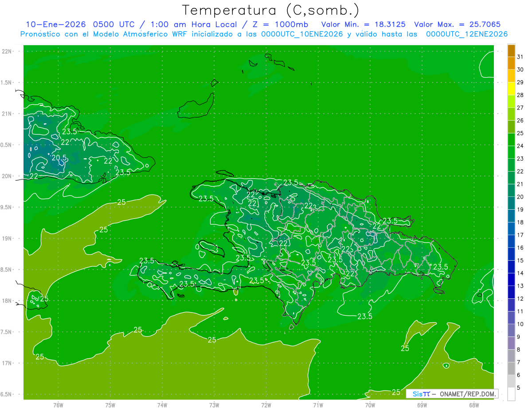Viewport: 532px width, 411px height.
Task: Click the color scale label "6"
Action: point(519,375)
